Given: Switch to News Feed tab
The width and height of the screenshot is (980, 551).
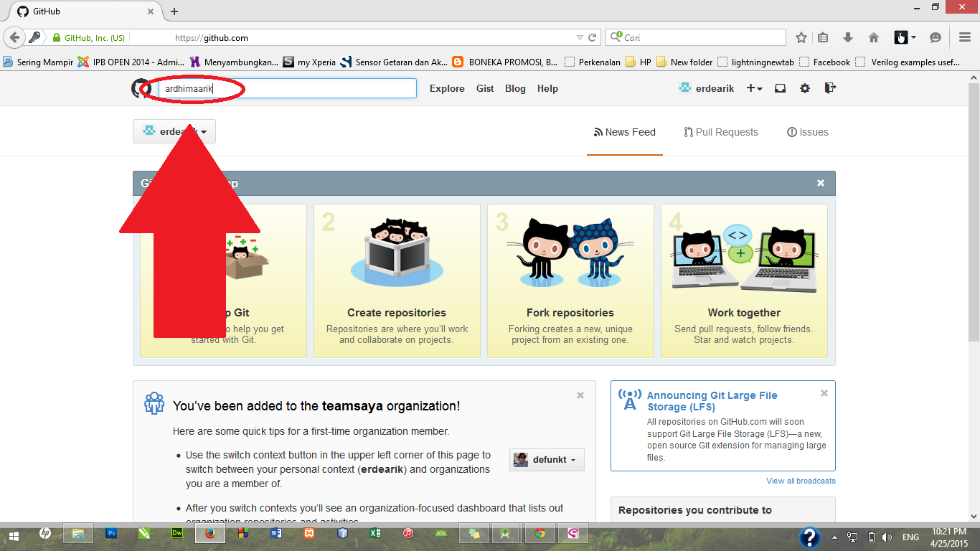Looking at the screenshot, I should tap(625, 132).
